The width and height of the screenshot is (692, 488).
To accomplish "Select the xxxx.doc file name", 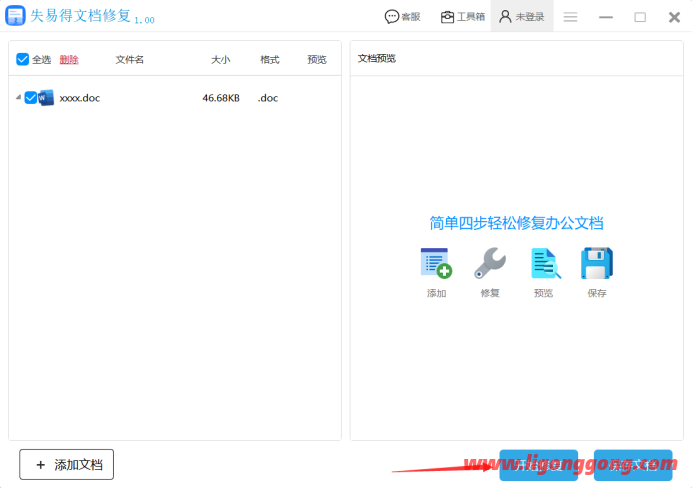I will [x=80, y=98].
